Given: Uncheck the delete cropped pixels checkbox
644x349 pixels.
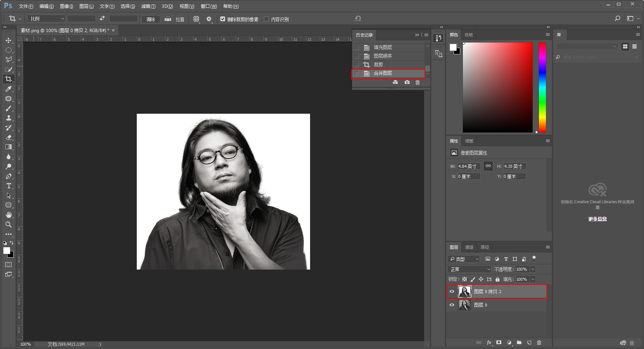Looking at the screenshot, I should click(x=222, y=19).
